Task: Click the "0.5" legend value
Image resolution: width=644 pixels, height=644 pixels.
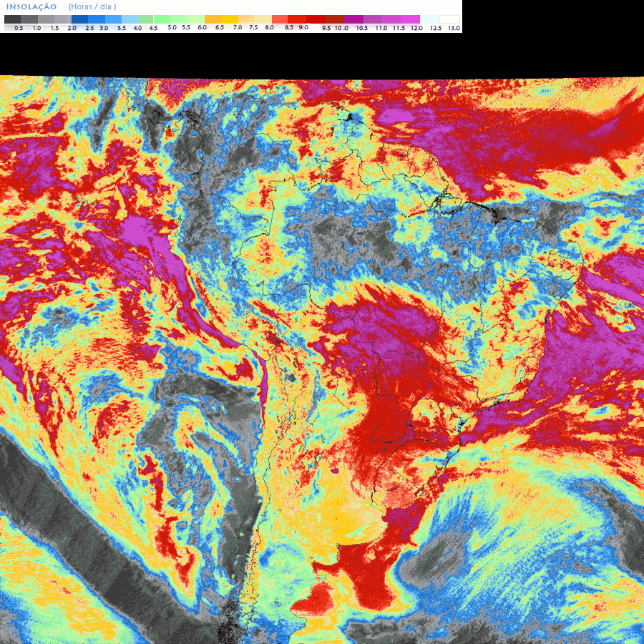Action: coord(19,28)
